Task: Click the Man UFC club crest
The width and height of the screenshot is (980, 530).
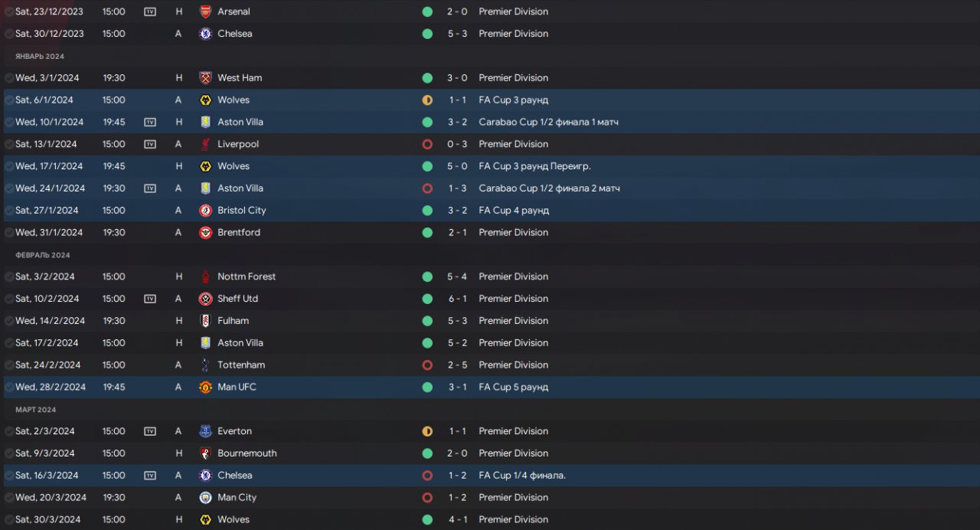Action: (x=205, y=387)
